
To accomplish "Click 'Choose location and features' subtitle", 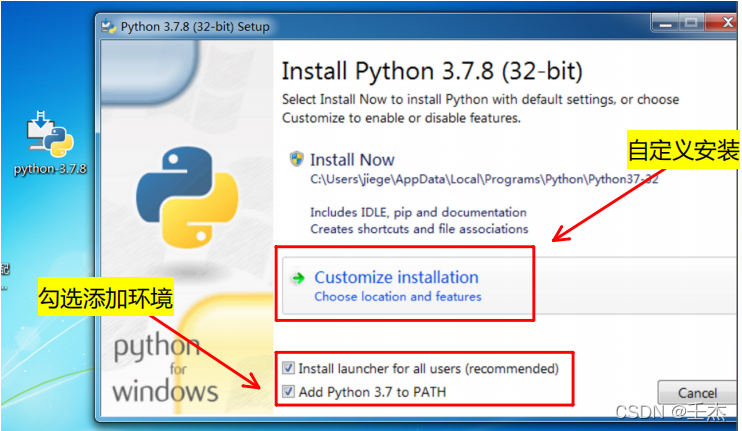I will pyautogui.click(x=397, y=297).
